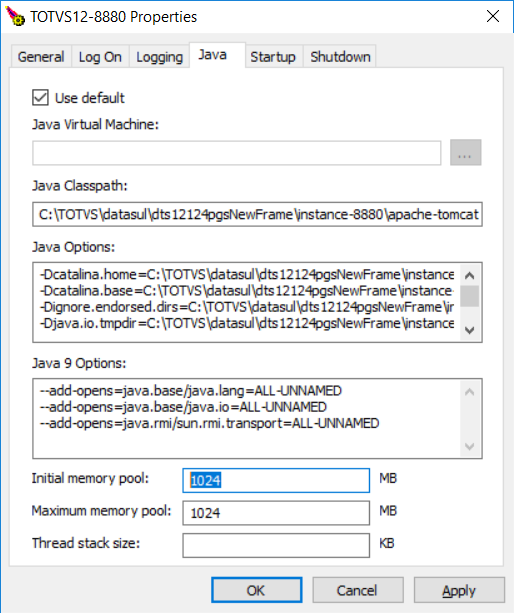
Task: Apply the Java settings changes
Action: [459, 590]
